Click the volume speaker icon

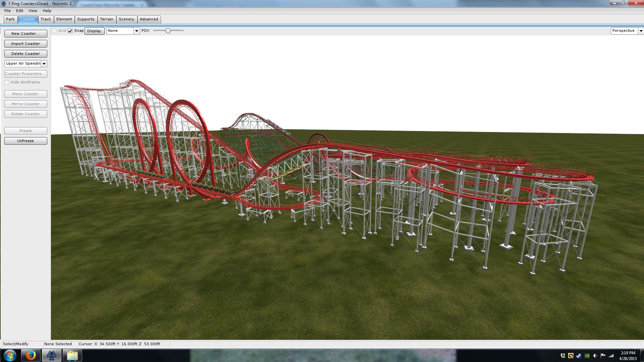(x=595, y=356)
